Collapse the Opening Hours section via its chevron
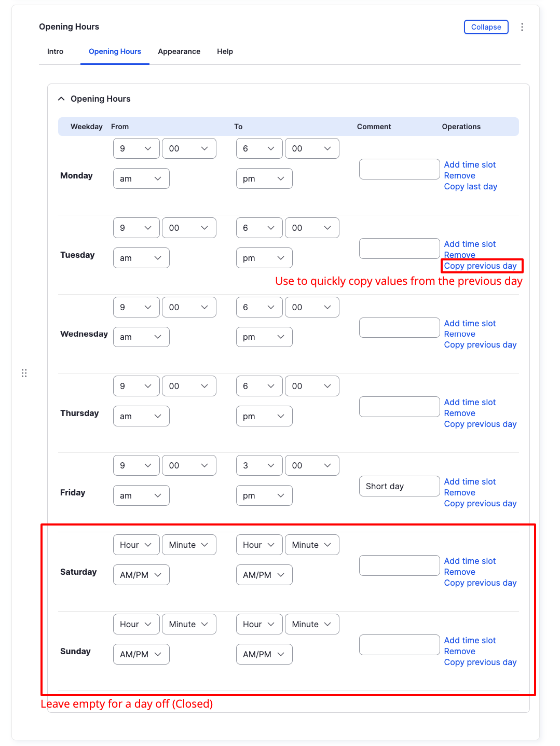The width and height of the screenshot is (560, 746). 61,98
